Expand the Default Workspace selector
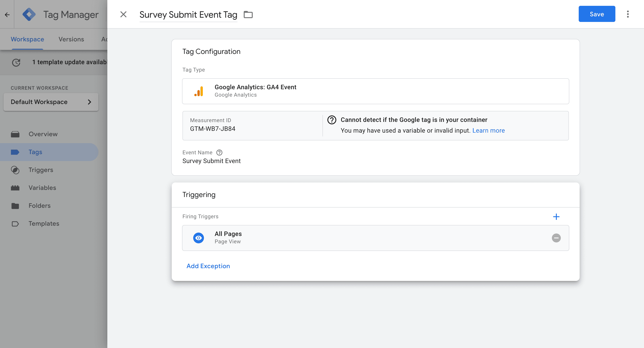 51,102
